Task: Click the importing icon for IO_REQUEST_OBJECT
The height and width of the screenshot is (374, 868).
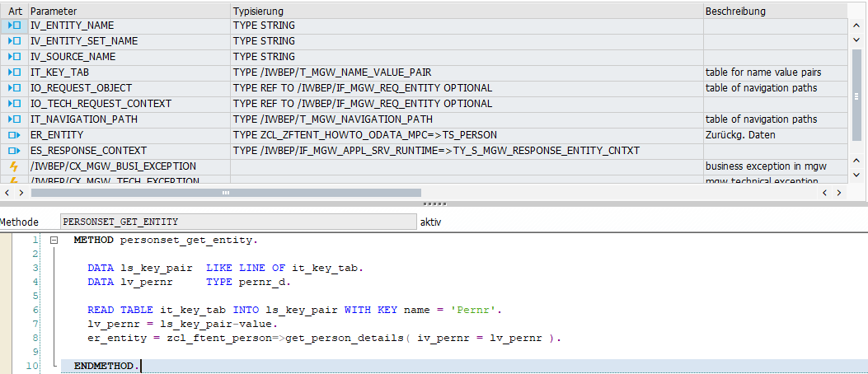Action: tap(14, 88)
